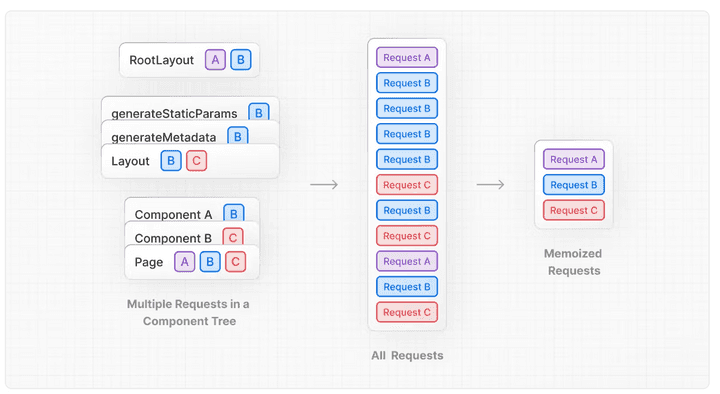
Task: Click the blue B badge in RootLayout
Action: point(241,60)
